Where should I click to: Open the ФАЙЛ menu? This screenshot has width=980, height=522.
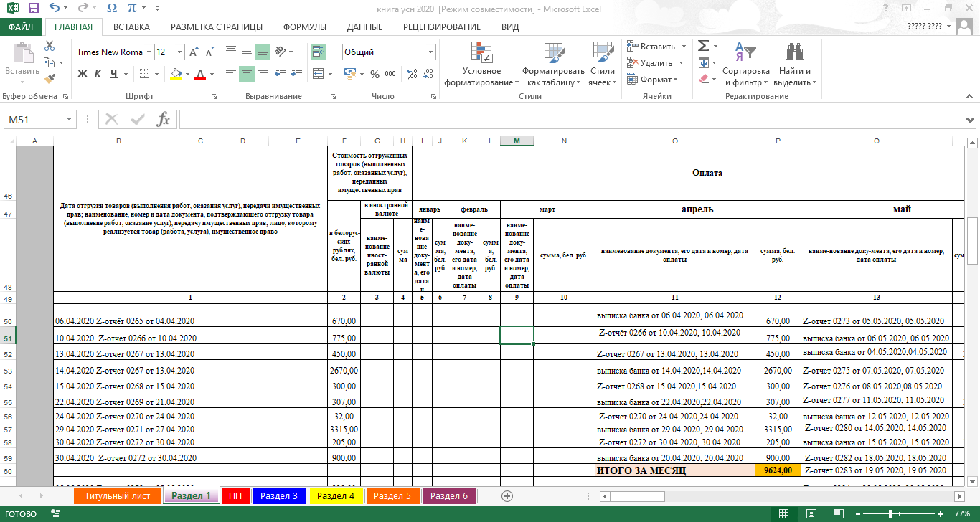click(22, 27)
